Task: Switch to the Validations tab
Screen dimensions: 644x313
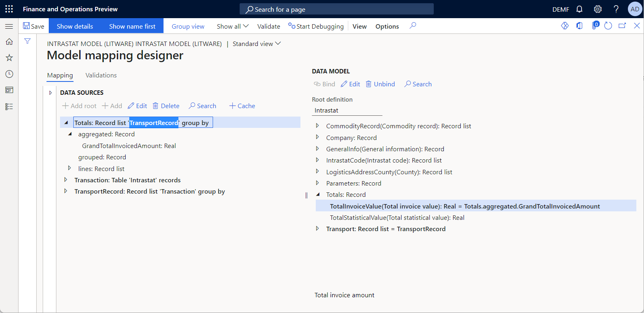Action: click(101, 75)
